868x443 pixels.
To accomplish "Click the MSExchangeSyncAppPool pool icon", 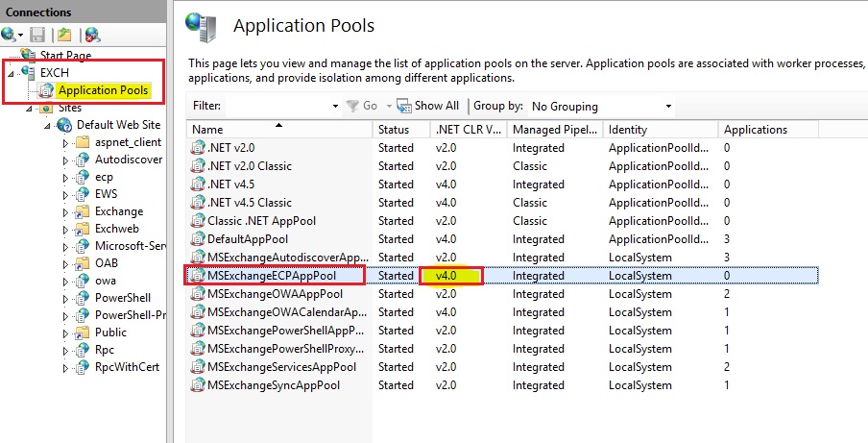I will (198, 384).
